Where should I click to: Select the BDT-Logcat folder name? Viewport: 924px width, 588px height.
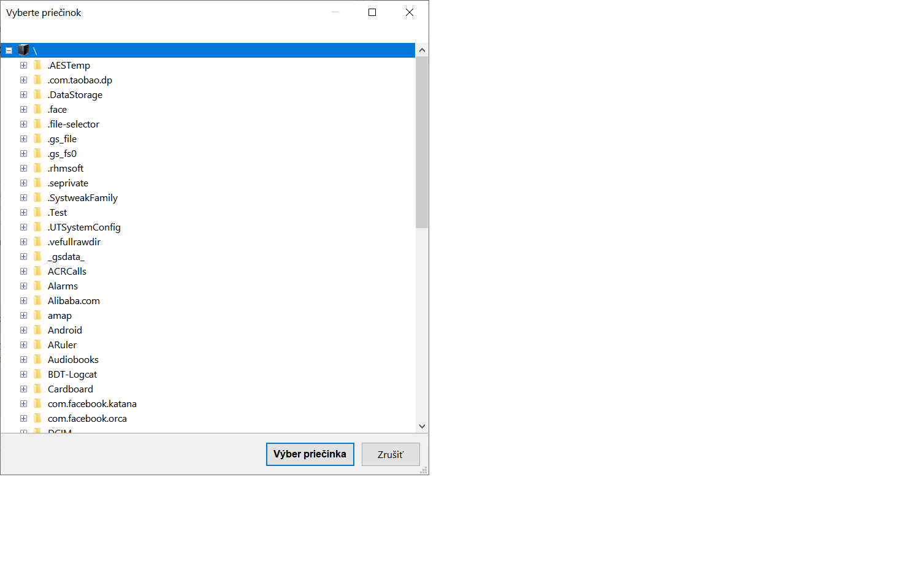tap(72, 374)
